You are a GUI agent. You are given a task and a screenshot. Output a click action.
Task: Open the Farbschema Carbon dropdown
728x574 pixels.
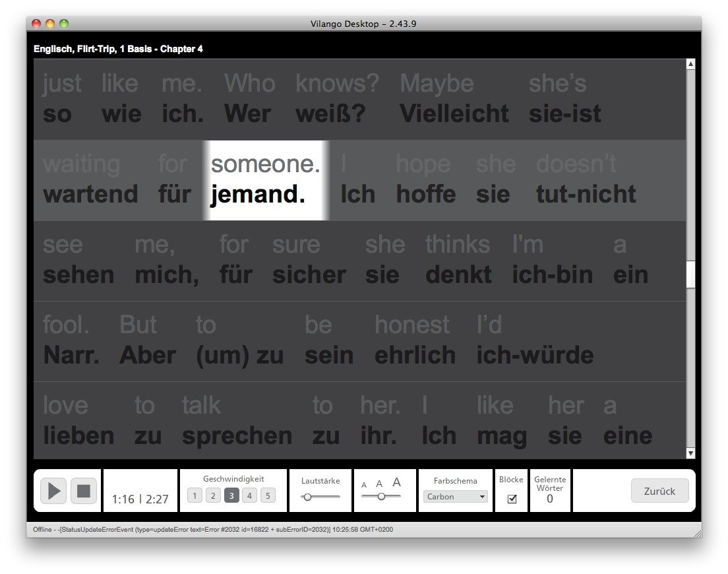point(455,496)
